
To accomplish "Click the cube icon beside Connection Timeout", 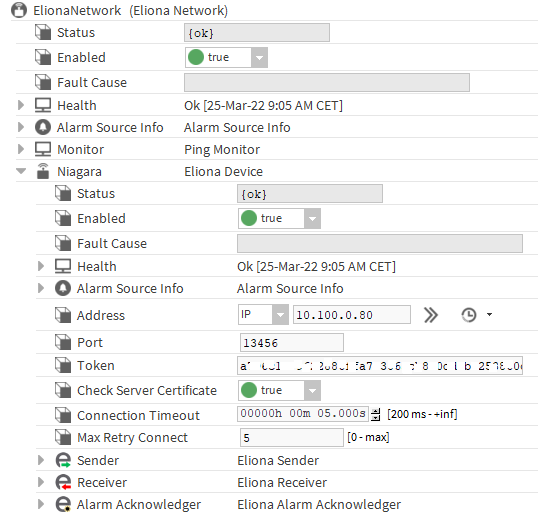I will coord(63,415).
